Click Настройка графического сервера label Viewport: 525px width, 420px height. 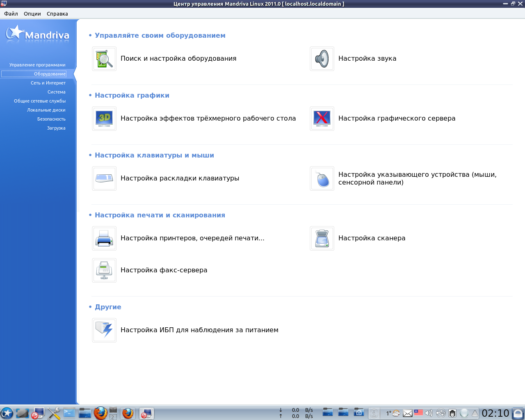[397, 119]
